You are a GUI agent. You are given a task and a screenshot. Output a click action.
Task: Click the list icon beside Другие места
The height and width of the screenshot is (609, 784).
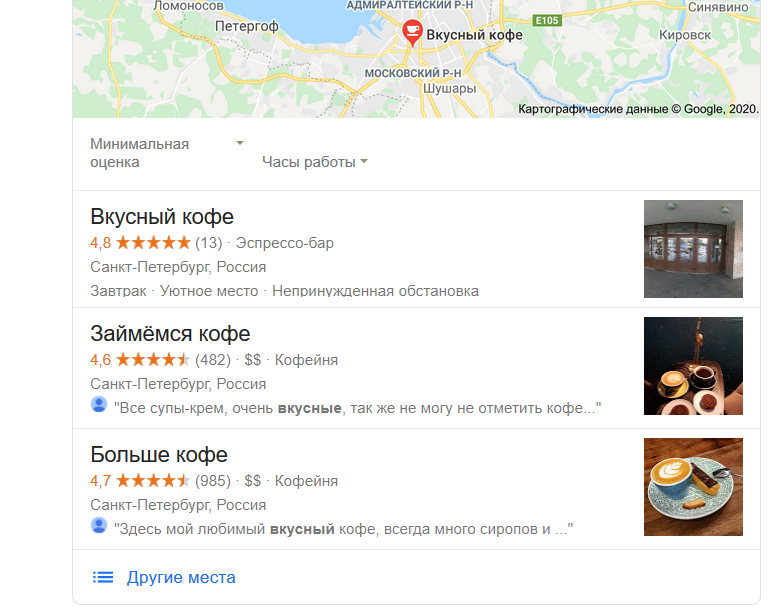point(103,578)
